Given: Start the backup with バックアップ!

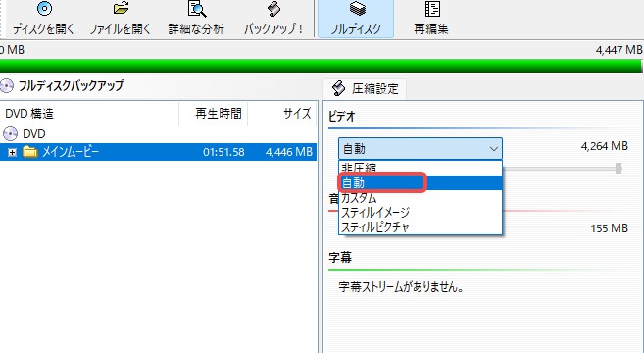Looking at the screenshot, I should (273, 19).
